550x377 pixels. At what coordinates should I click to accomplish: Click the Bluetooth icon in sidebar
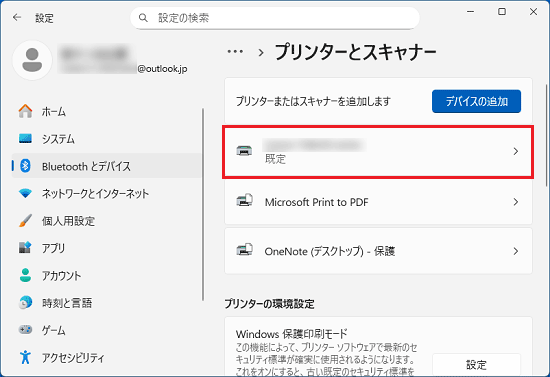[25, 166]
